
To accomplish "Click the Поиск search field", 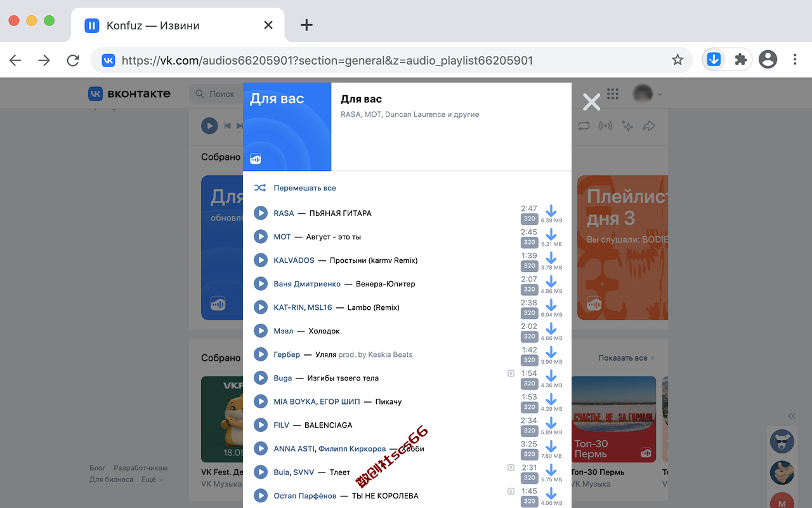I will (x=216, y=94).
